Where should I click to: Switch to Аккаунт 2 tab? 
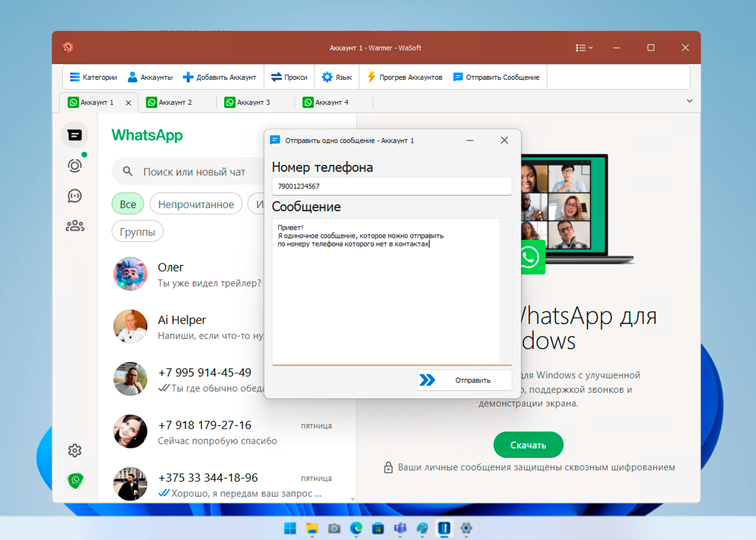[175, 102]
